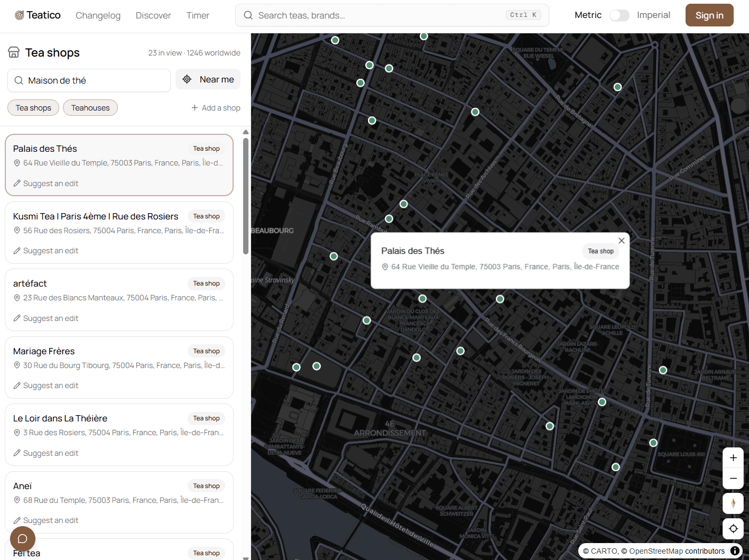
Task: Click Add a shop link
Action: coord(216,108)
